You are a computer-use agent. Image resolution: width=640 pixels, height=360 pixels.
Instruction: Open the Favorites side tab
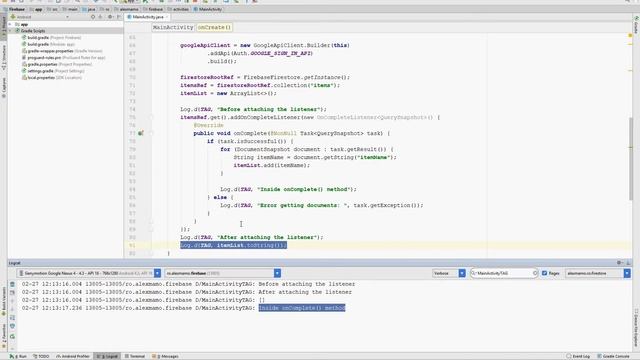pos(4,336)
